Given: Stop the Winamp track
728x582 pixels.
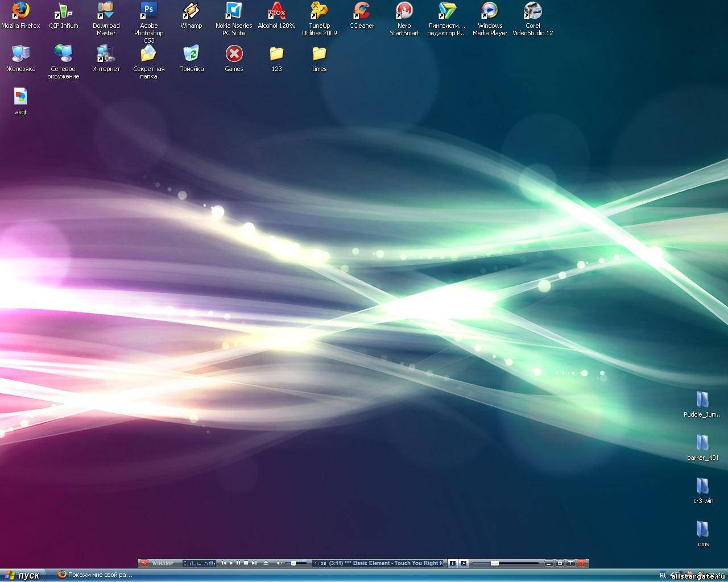Looking at the screenshot, I should pyautogui.click(x=246, y=563).
